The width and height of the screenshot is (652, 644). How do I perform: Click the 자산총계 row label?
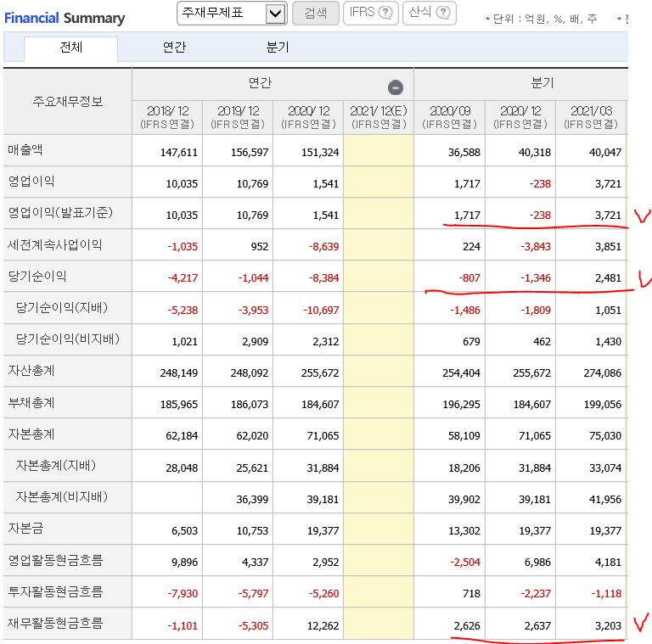click(31, 370)
